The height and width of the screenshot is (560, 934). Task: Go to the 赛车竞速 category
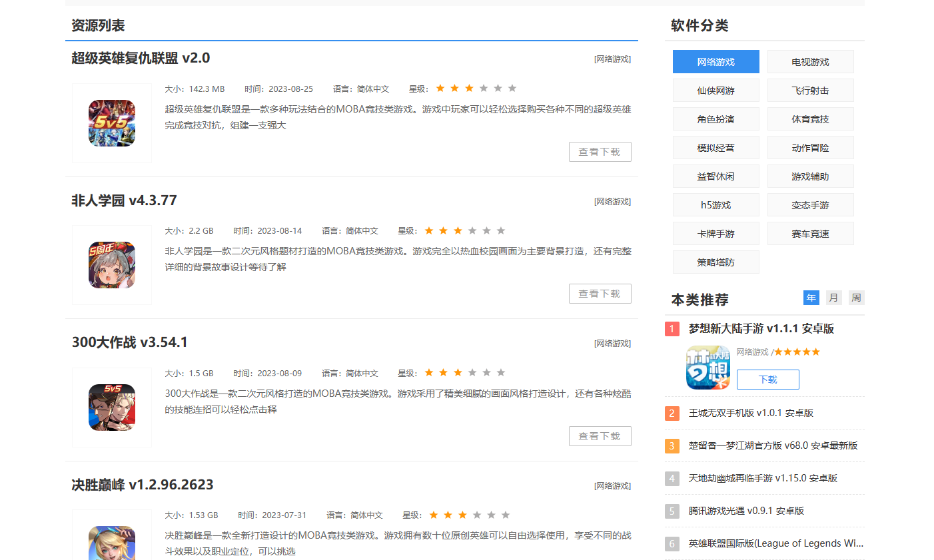pos(810,234)
